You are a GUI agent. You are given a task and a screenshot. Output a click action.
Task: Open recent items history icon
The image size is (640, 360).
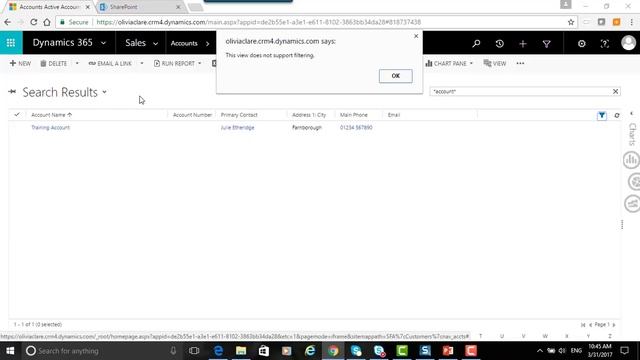[499, 43]
